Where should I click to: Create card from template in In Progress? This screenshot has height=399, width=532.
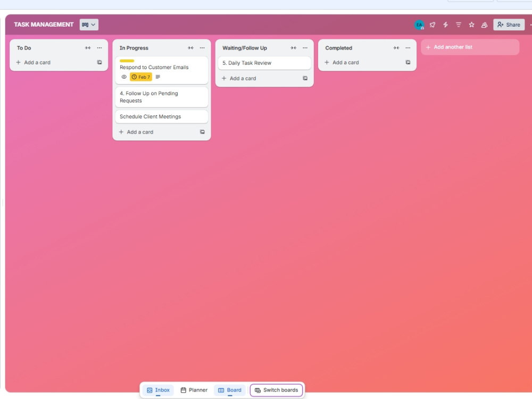pyautogui.click(x=202, y=132)
